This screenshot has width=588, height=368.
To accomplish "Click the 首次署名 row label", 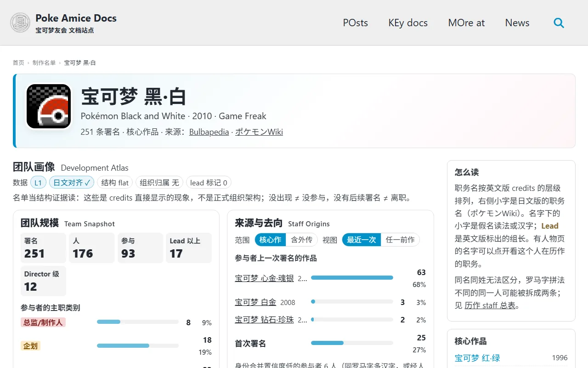I will point(250,344).
